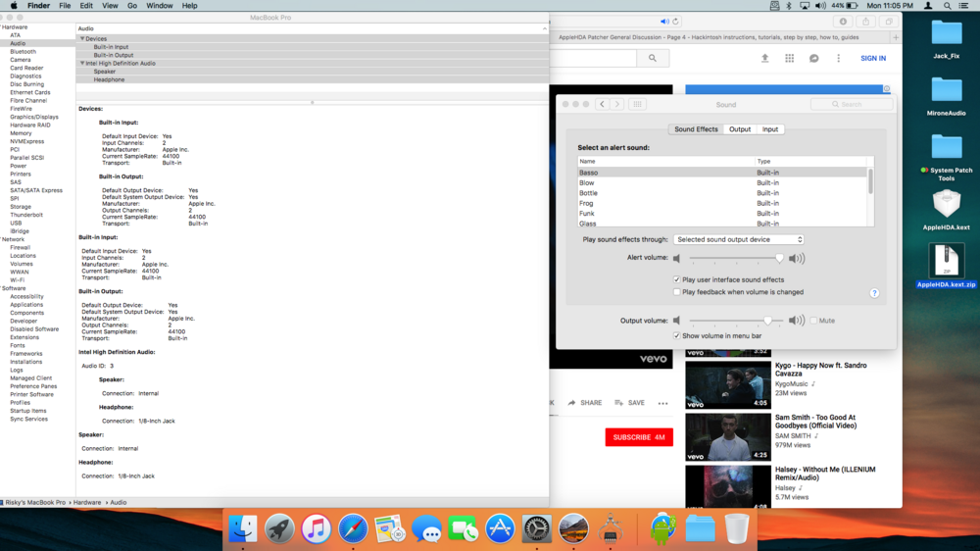980x551 pixels.
Task: Open the sound effects output device dropdown
Action: point(739,239)
